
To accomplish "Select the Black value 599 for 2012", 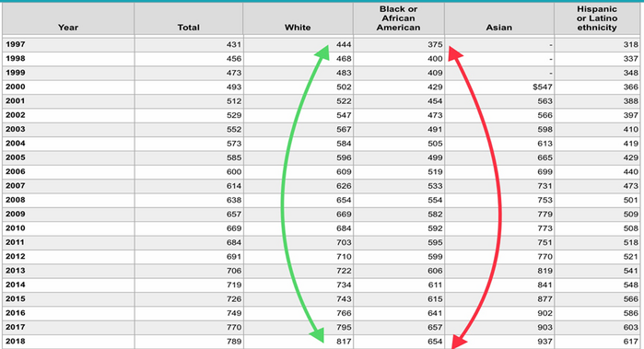I will [435, 257].
